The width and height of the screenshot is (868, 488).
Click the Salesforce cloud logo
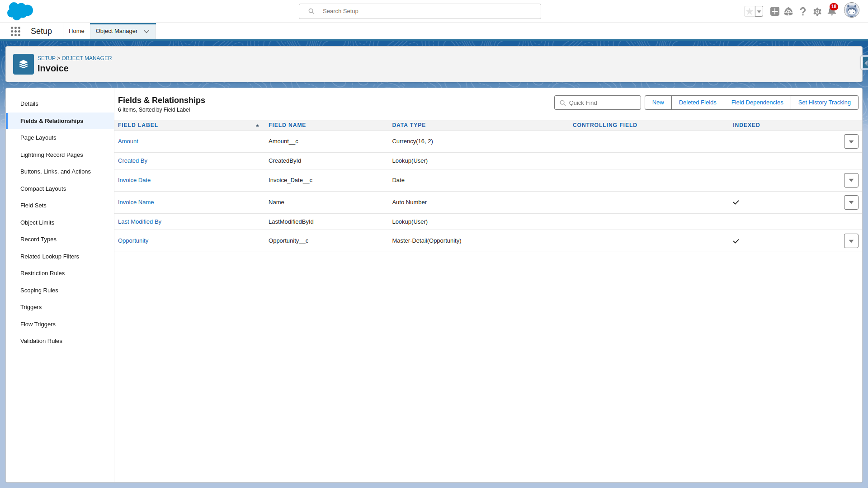20,11
